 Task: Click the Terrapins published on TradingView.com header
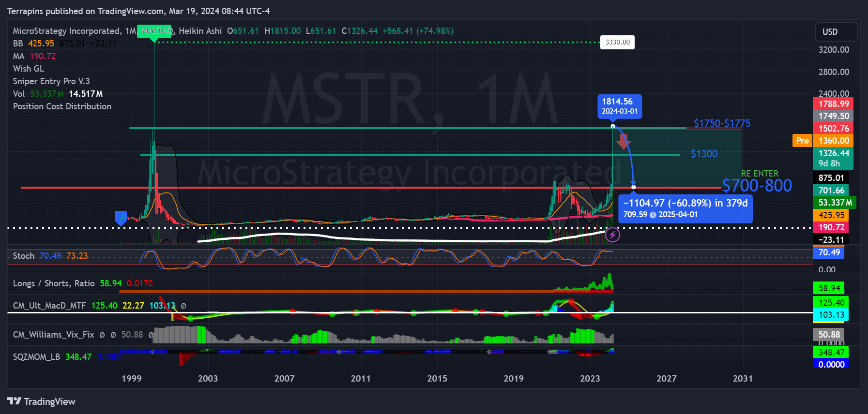(138, 11)
